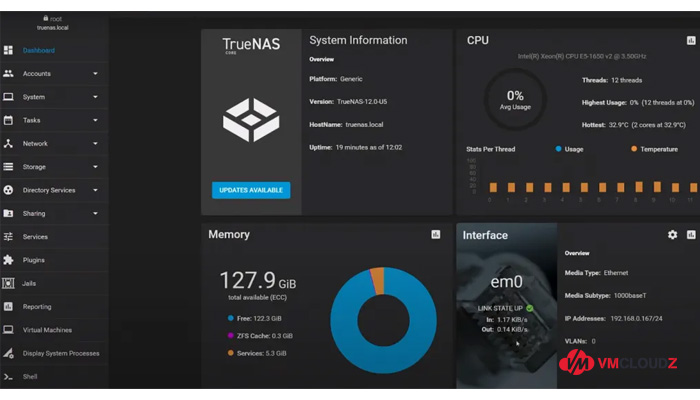The height and width of the screenshot is (400, 700).
Task: Click the Sharing folder icon
Action: 8,213
